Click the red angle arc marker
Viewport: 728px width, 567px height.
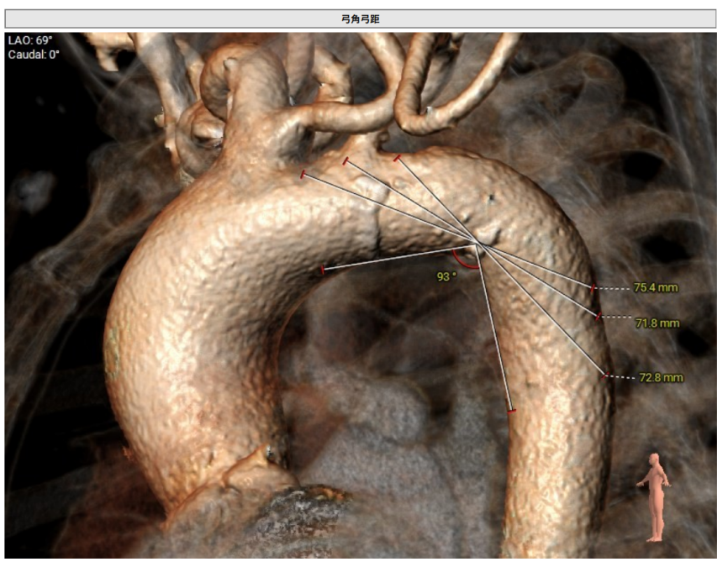tap(465, 260)
